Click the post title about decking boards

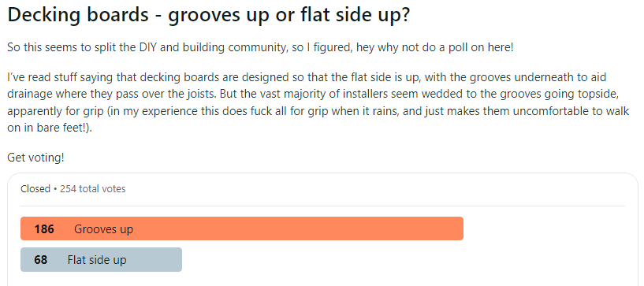coord(208,16)
